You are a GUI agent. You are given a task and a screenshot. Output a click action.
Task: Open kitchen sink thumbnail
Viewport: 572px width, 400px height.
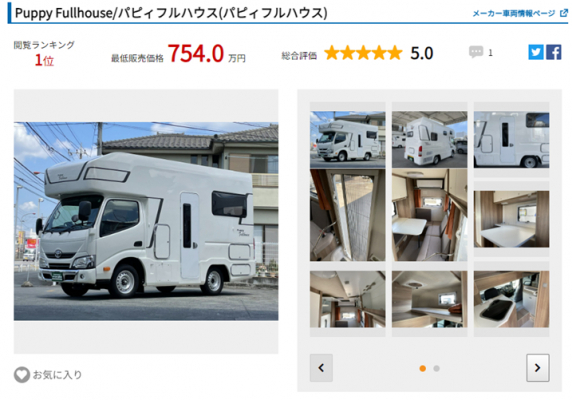pyautogui.click(x=511, y=299)
